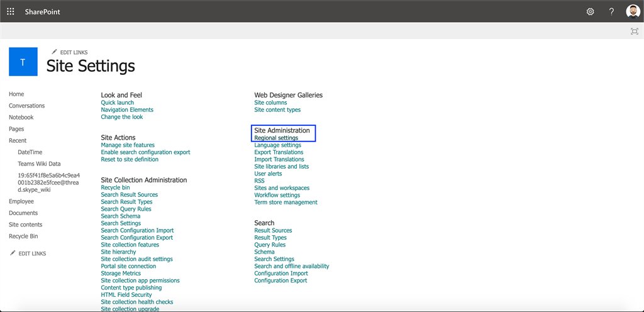The width and height of the screenshot is (644, 312).
Task: Open Pages in left navigation
Action: click(16, 128)
